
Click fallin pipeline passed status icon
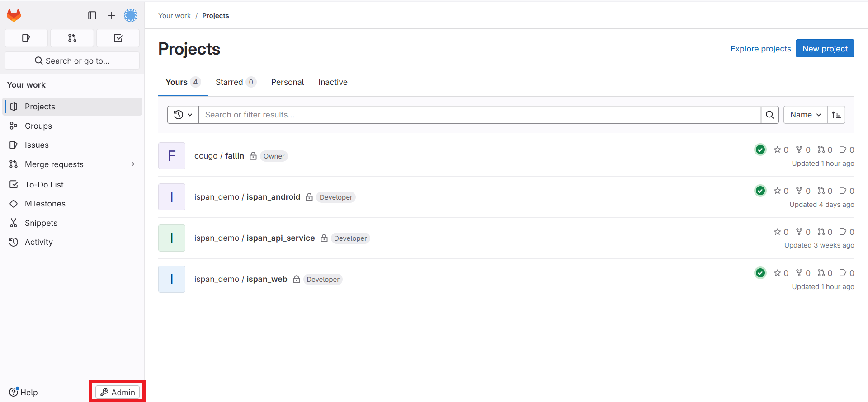(760, 150)
